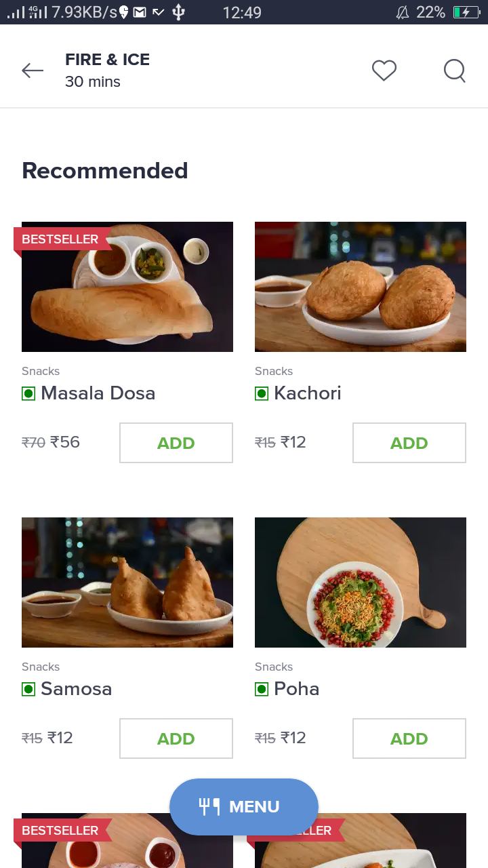488x868 pixels.
Task: Tap the FIRE & ICE restaurant title
Action: tap(107, 60)
